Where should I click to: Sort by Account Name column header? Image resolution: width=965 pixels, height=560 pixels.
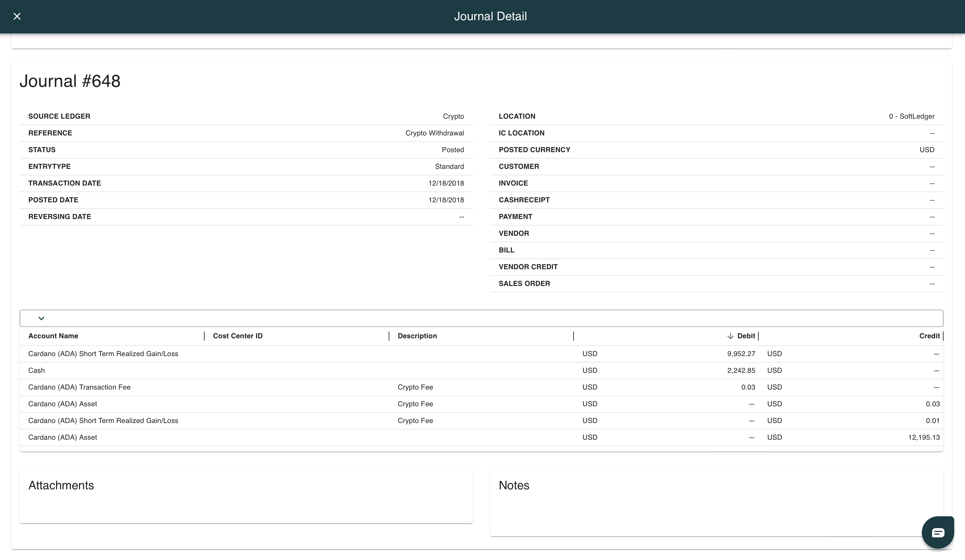[53, 336]
